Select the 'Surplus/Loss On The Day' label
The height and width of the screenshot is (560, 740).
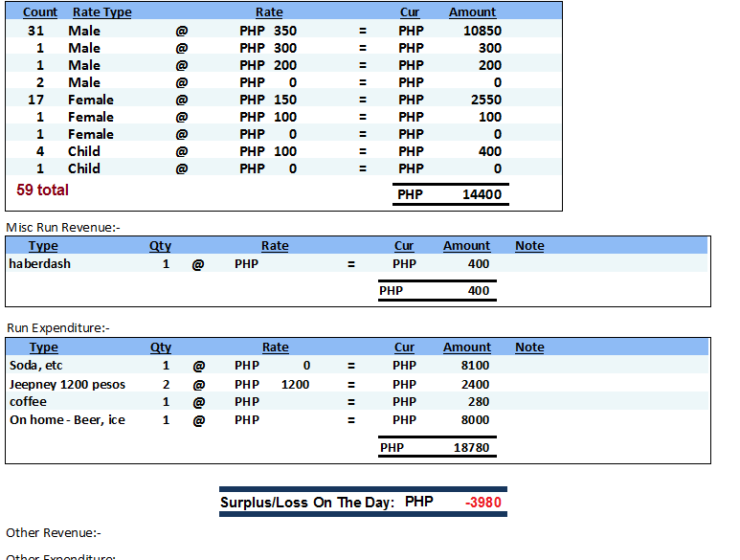pyautogui.click(x=306, y=503)
